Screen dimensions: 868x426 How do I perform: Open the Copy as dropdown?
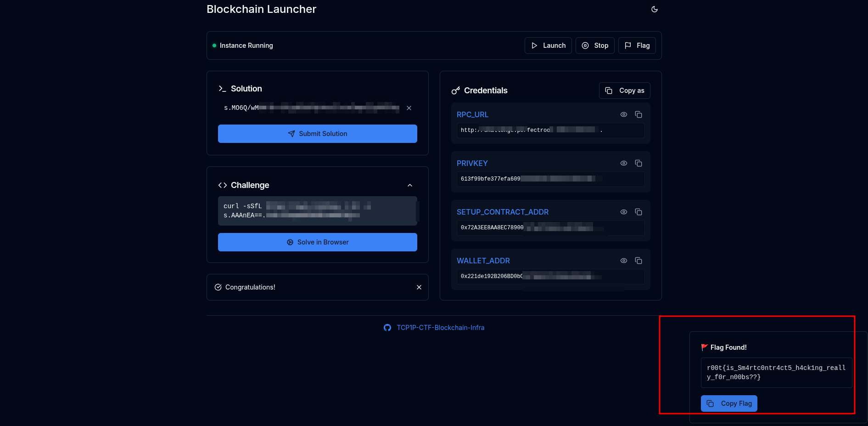pos(624,91)
